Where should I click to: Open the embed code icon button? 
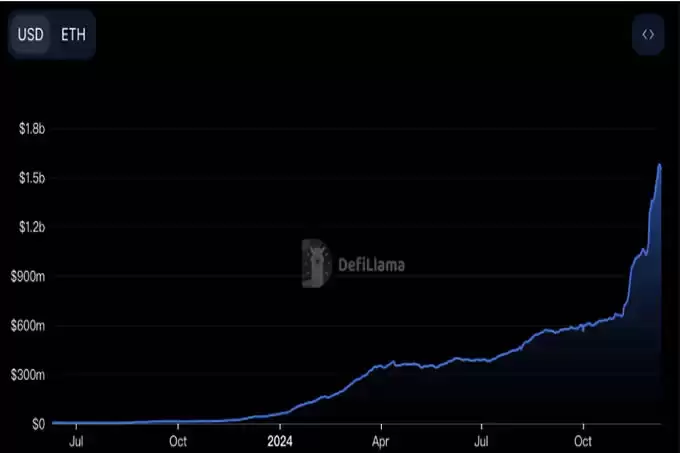tap(648, 34)
